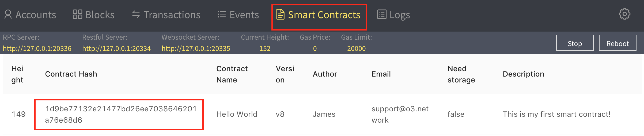This screenshot has width=644, height=136.
Task: Click the Websocket Server address
Action: tap(196, 48)
